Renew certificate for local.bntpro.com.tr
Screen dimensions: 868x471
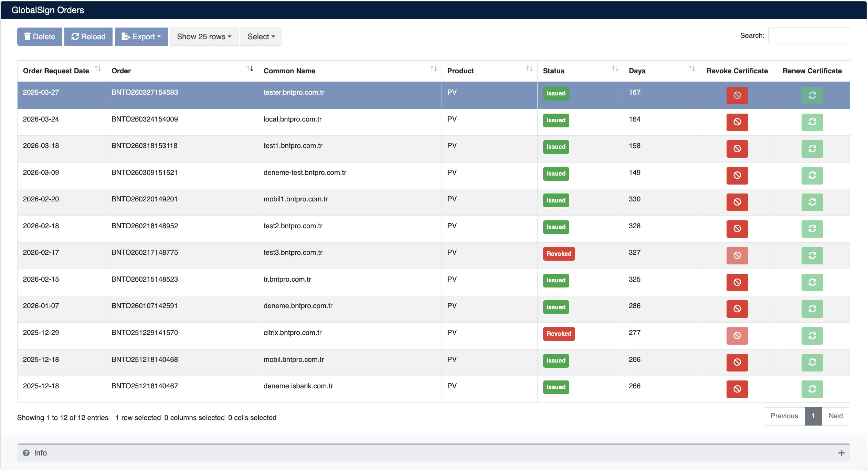click(812, 122)
